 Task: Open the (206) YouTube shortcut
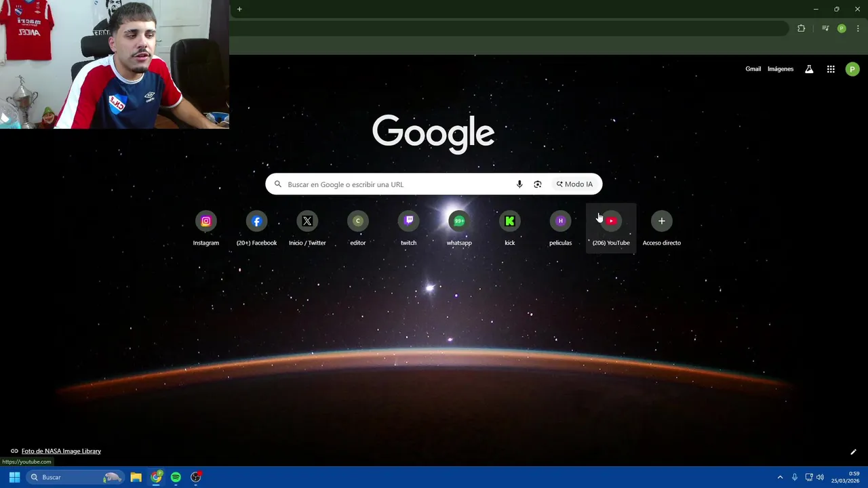[x=611, y=228]
